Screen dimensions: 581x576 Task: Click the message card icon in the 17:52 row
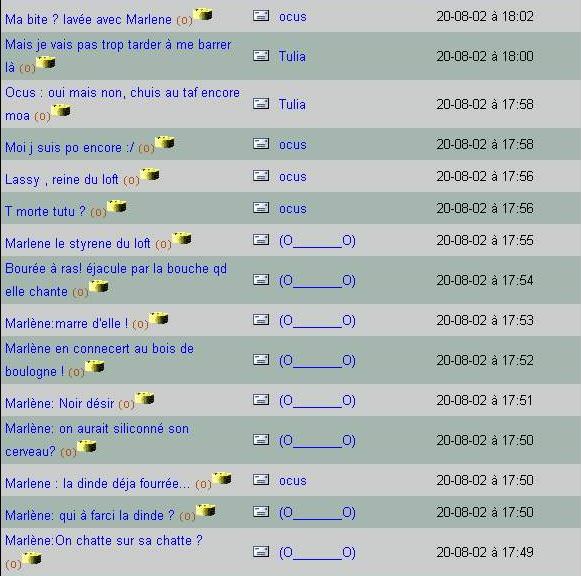tap(261, 360)
